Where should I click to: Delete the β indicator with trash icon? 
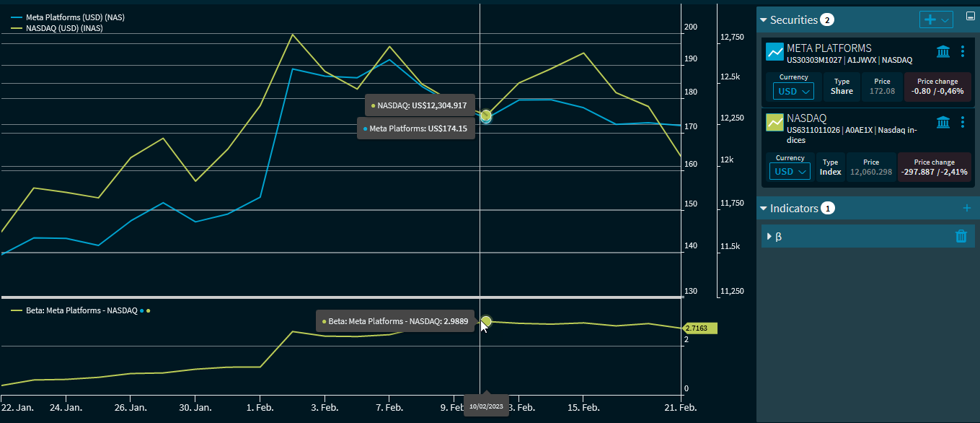point(961,236)
